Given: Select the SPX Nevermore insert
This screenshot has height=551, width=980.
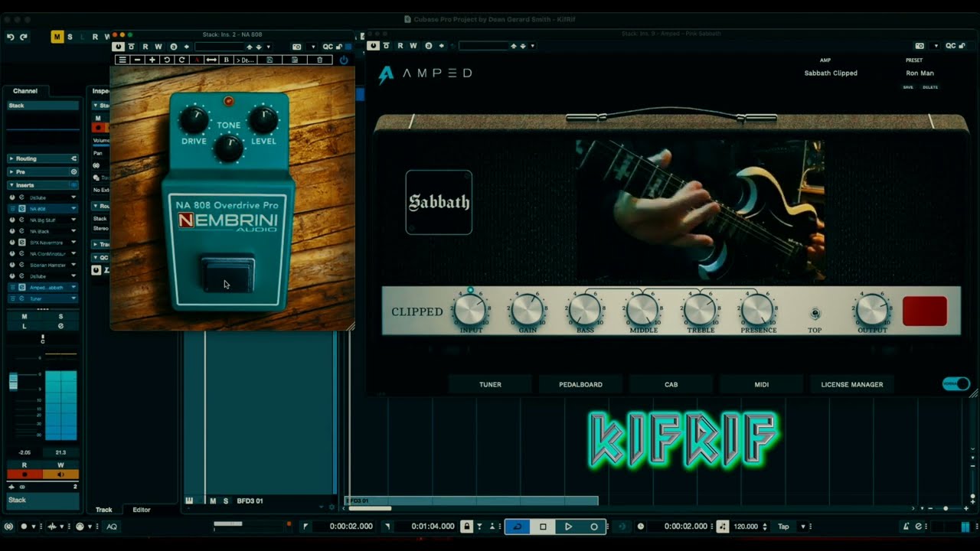Looking at the screenshot, I should [47, 242].
